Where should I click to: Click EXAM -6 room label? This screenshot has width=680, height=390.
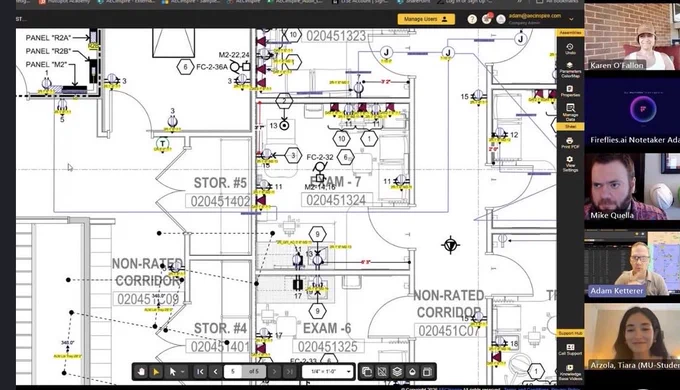327,328
